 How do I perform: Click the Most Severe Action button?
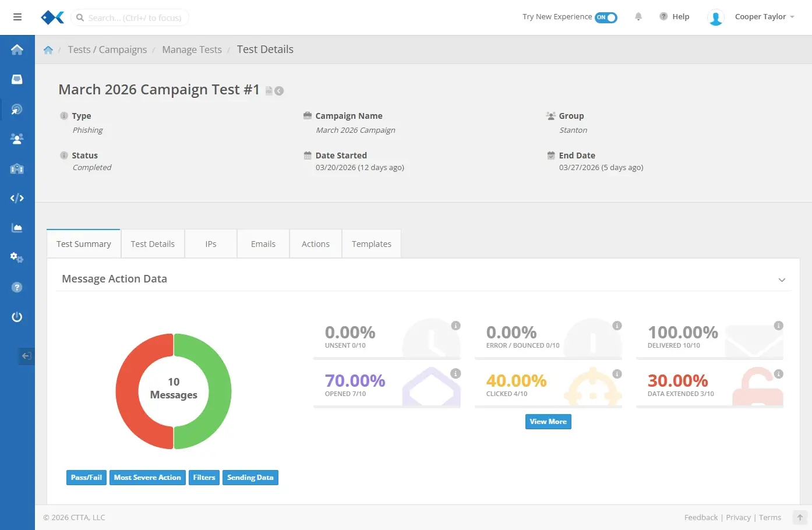tap(147, 478)
